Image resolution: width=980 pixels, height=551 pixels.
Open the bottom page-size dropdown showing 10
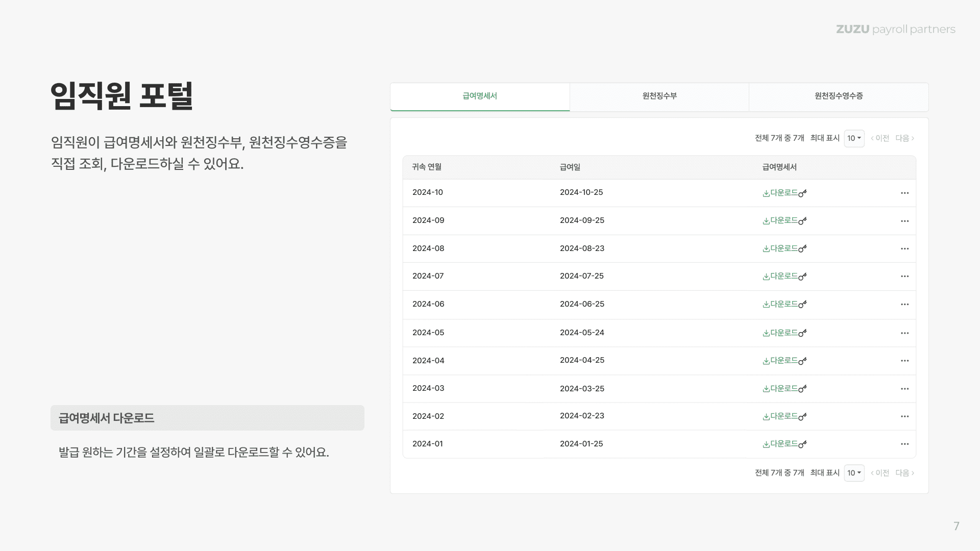(x=854, y=473)
